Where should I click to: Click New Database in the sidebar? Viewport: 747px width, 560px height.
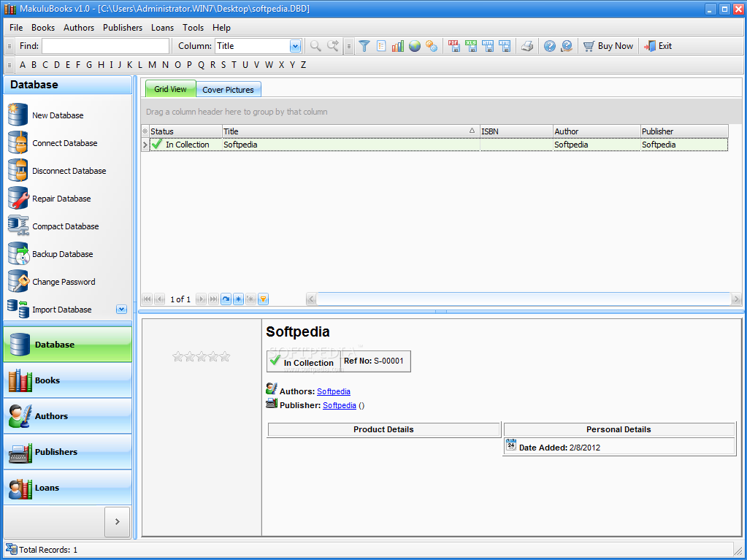pos(46,115)
